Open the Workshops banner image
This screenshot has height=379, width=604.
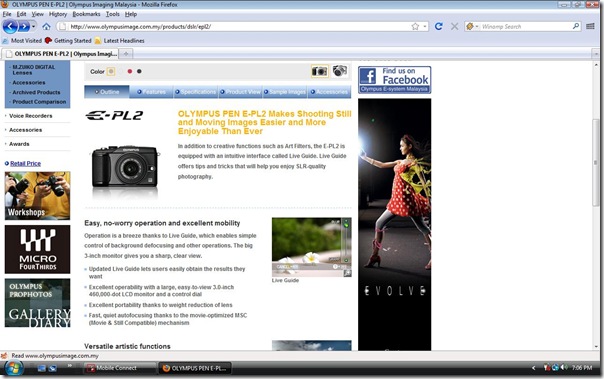click(37, 196)
